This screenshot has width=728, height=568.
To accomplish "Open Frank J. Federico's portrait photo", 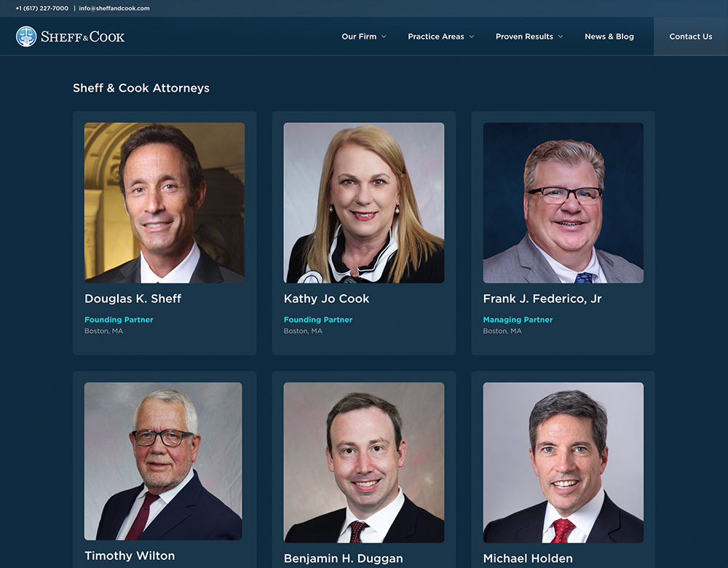I will (563, 202).
